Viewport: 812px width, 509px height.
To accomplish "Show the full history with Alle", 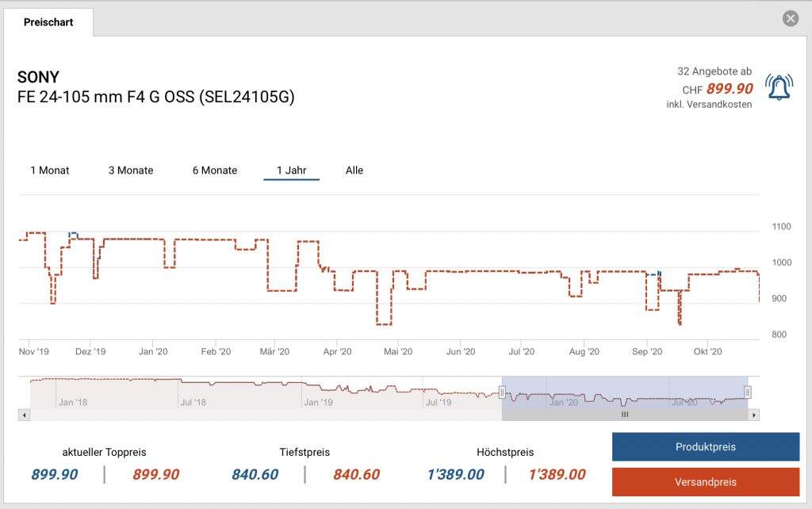I will pos(354,170).
